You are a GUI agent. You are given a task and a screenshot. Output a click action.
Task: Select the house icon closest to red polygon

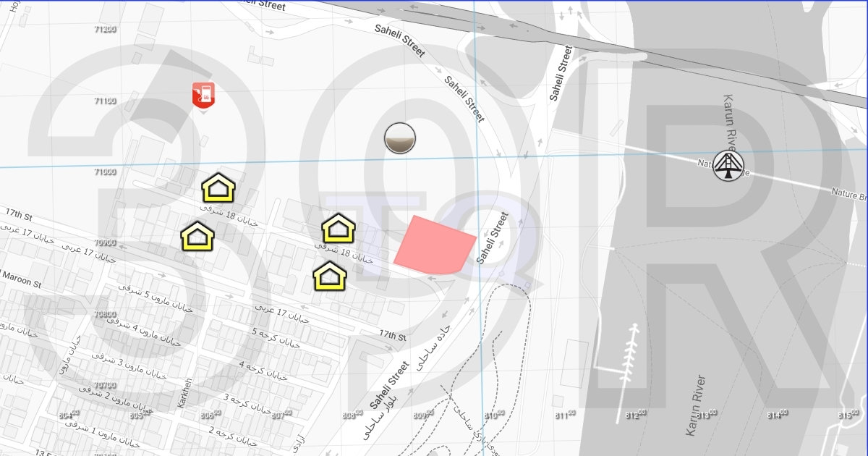(338, 228)
